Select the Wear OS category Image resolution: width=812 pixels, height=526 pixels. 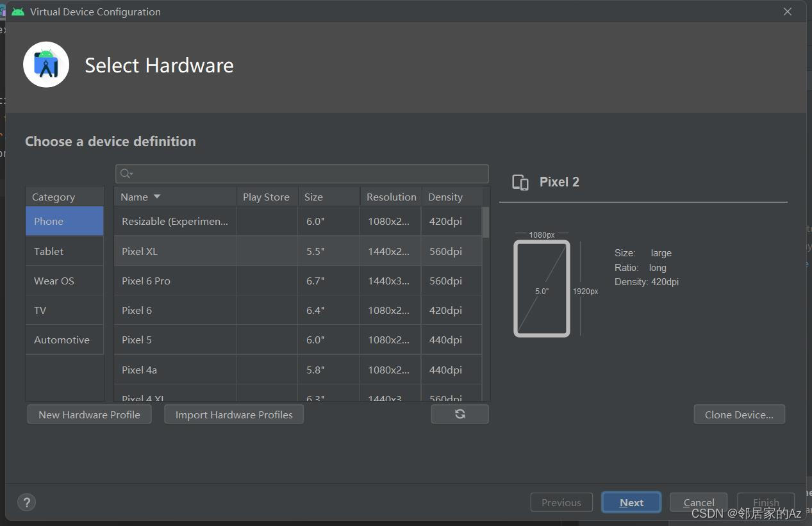[65, 281]
